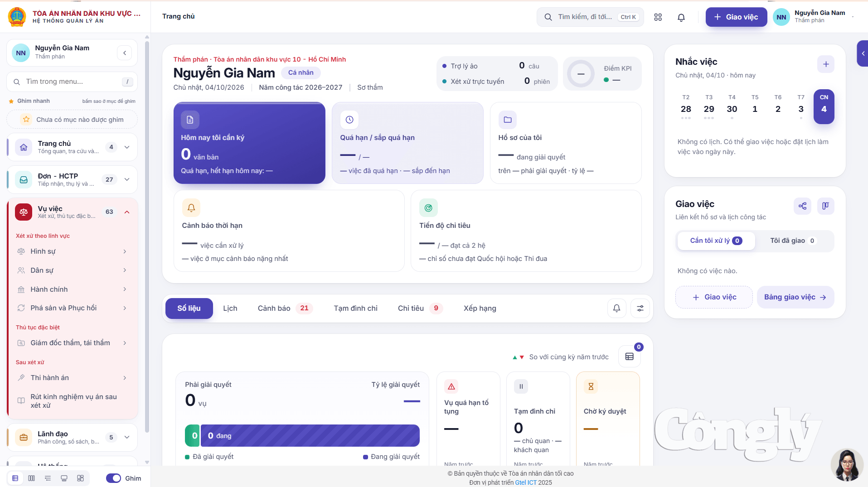Open alert bell beside statistics tabs
868x487 pixels.
point(616,309)
